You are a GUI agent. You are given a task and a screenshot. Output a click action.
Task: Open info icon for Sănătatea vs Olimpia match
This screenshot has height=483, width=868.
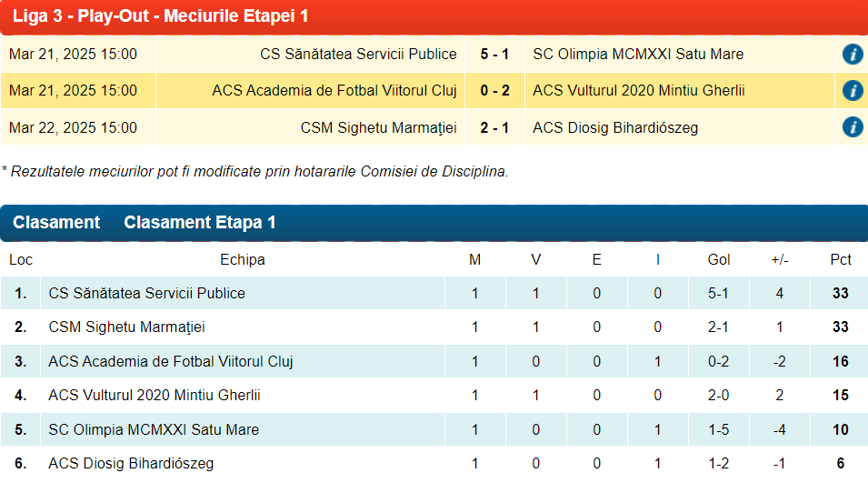[x=852, y=55]
